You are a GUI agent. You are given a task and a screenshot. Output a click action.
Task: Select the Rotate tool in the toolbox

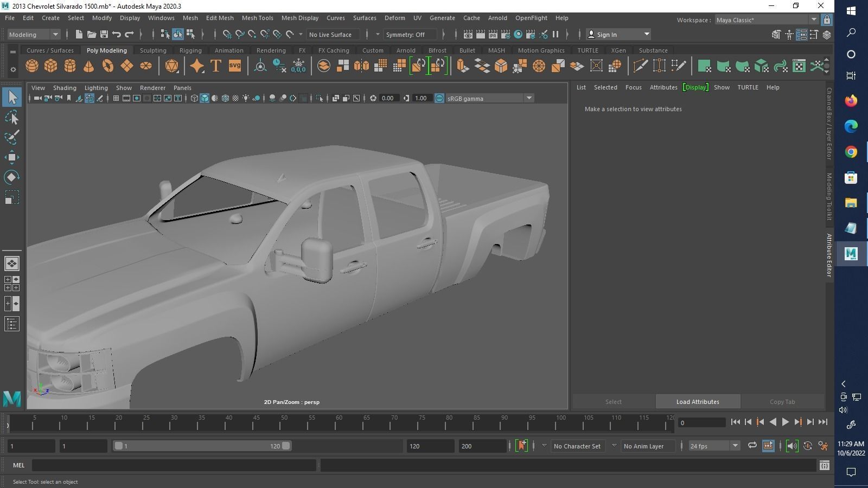[x=12, y=177]
